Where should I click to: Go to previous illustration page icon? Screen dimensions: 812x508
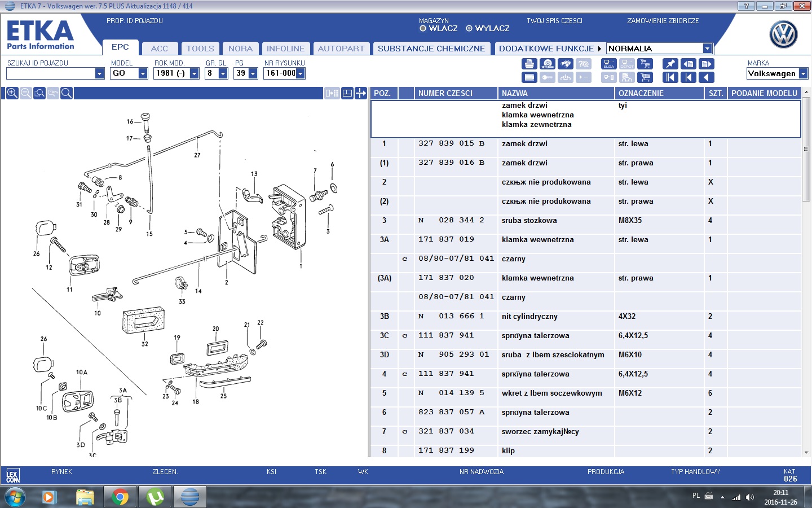click(x=688, y=64)
